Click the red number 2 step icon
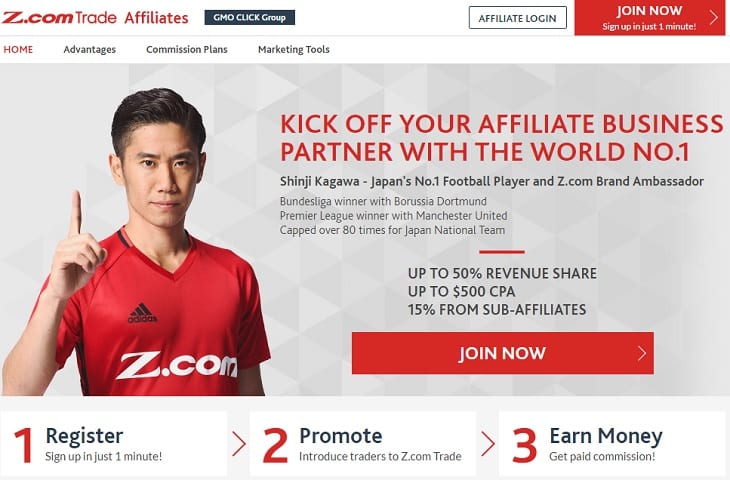This screenshot has height=480, width=730. pyautogui.click(x=275, y=446)
